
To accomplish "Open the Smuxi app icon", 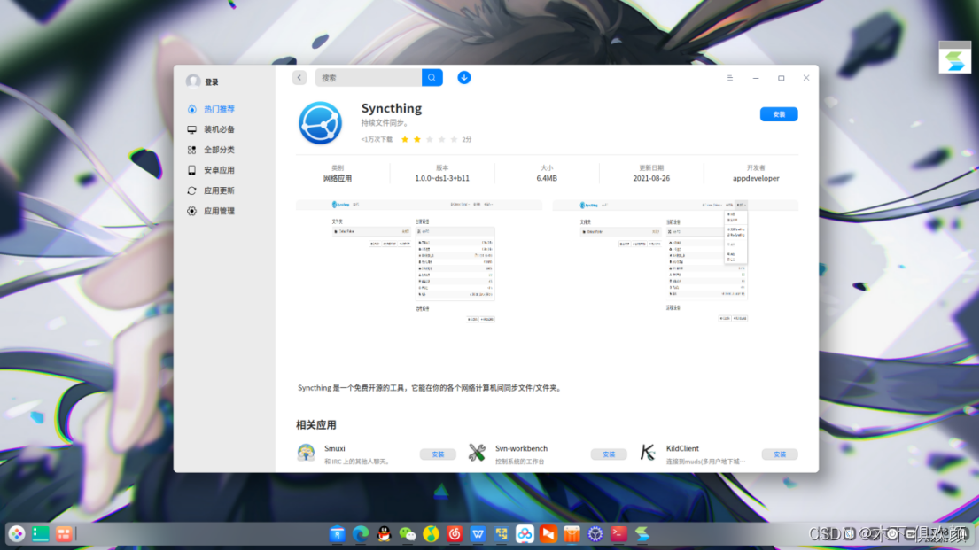I will 306,453.
